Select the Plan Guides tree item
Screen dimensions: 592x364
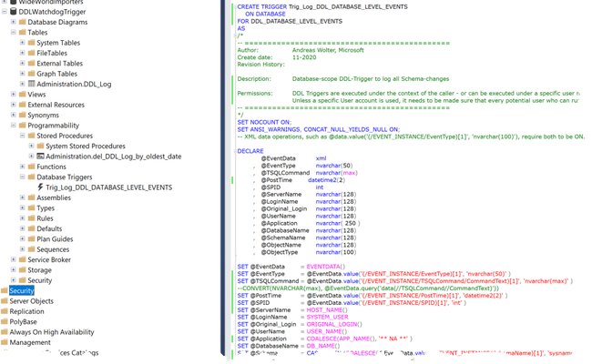[x=55, y=239]
